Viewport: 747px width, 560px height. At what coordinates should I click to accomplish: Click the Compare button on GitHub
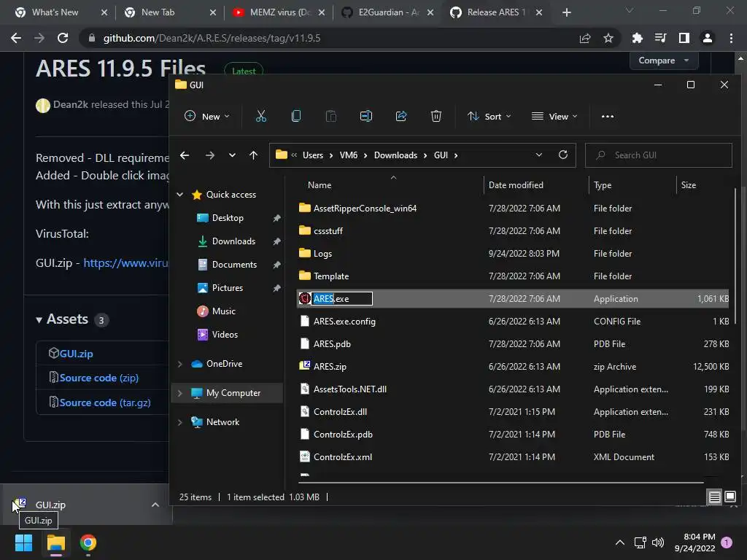[664, 61]
